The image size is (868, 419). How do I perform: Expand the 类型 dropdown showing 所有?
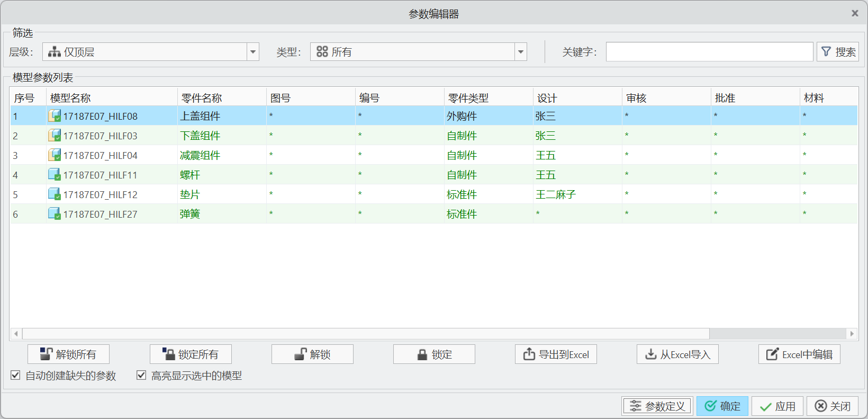(521, 52)
